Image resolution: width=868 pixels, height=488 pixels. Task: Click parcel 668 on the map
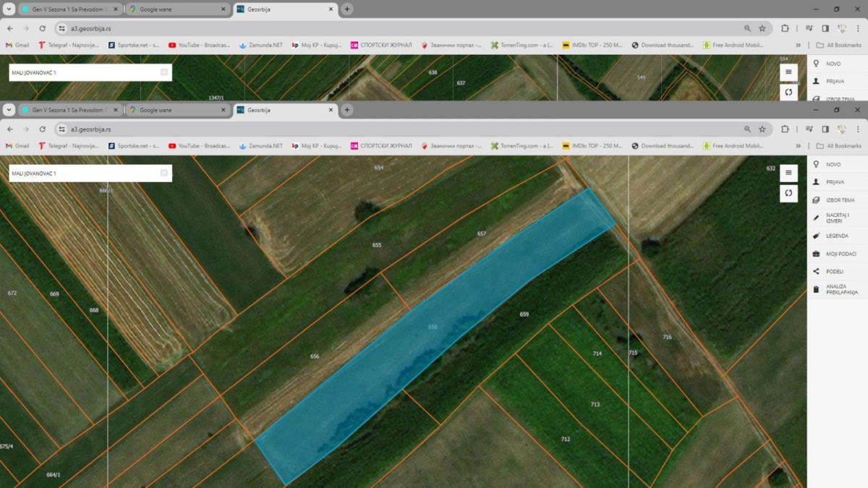[x=94, y=310]
